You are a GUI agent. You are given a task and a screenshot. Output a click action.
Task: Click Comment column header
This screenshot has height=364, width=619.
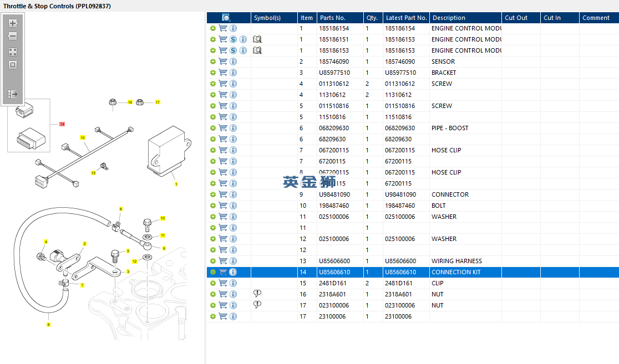(x=599, y=18)
